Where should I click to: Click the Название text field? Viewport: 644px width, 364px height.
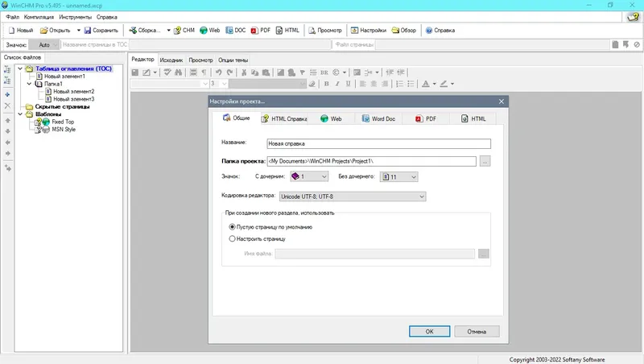coord(378,144)
